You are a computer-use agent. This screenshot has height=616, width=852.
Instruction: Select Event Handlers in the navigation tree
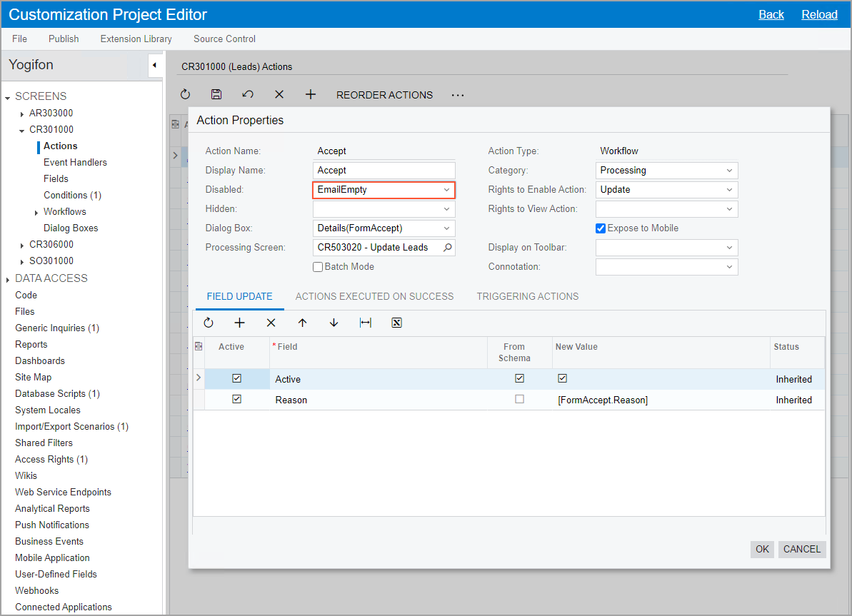tap(75, 162)
